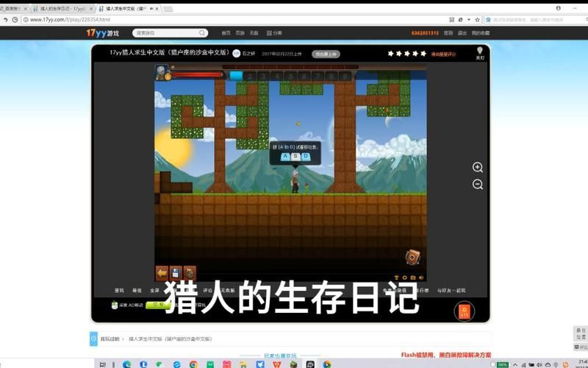Click the gray upload button beside the date
This screenshot has height=368, width=588.
point(326,54)
